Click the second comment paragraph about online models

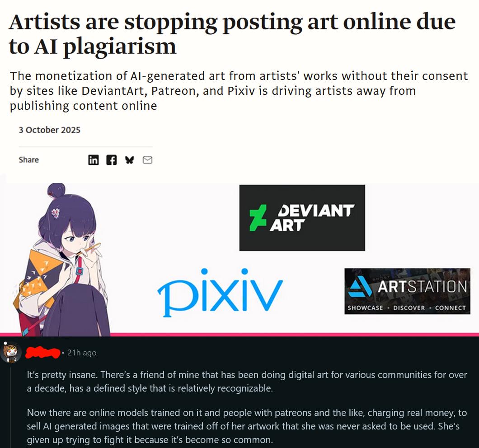(x=247, y=426)
